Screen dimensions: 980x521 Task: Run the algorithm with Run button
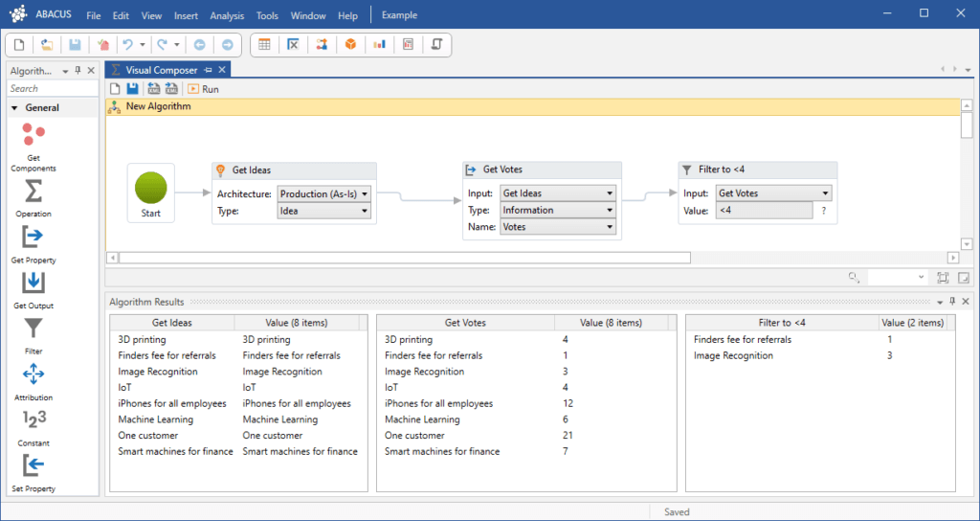[203, 89]
